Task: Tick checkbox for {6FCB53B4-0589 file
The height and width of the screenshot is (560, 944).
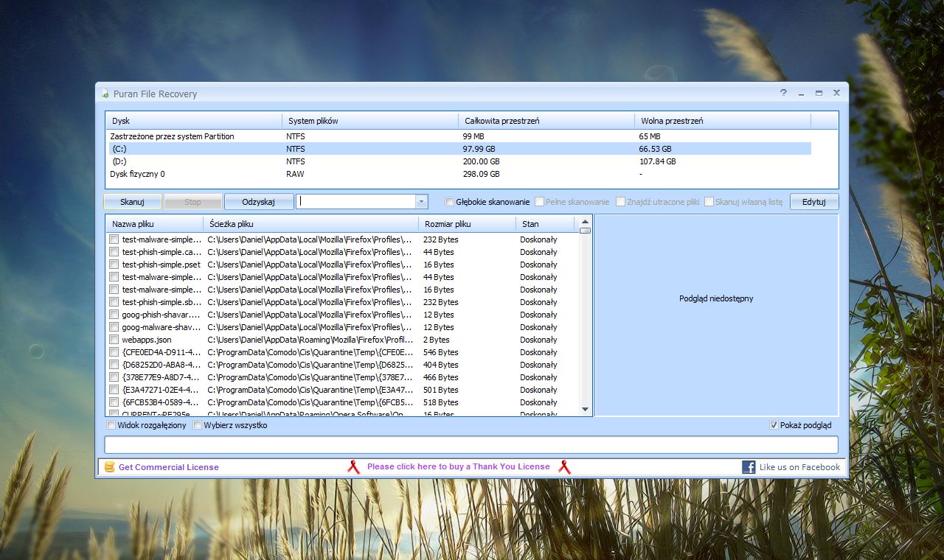Action: [x=114, y=402]
